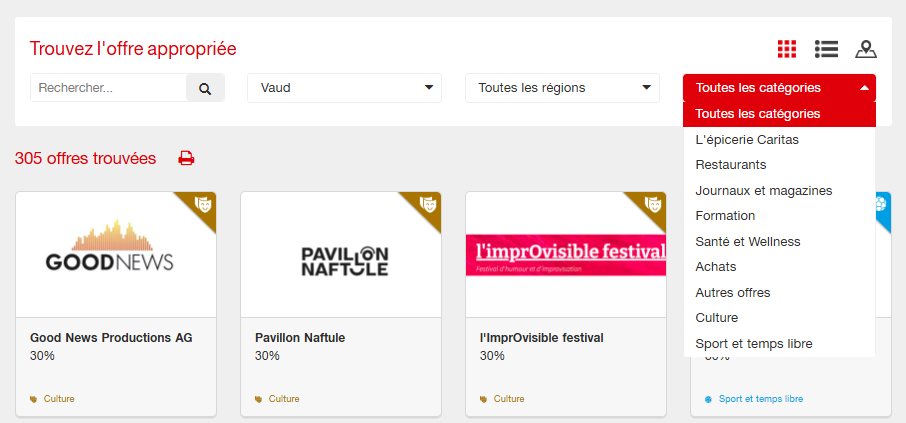Open Good News Productions AG offer
This screenshot has height=423, width=906.
click(111, 338)
